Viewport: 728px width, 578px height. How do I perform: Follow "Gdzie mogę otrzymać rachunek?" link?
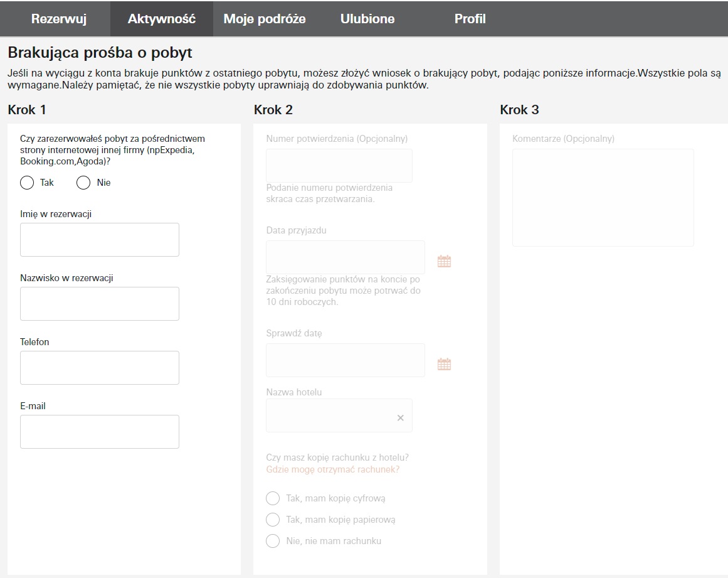coord(333,469)
